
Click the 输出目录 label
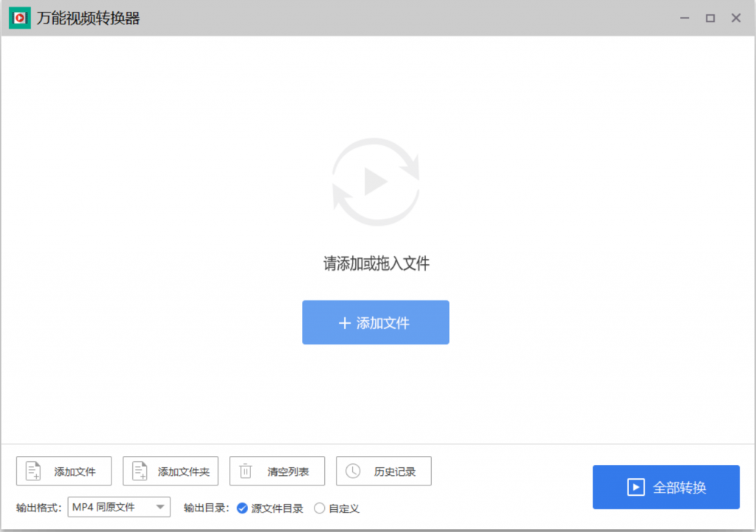pos(207,508)
